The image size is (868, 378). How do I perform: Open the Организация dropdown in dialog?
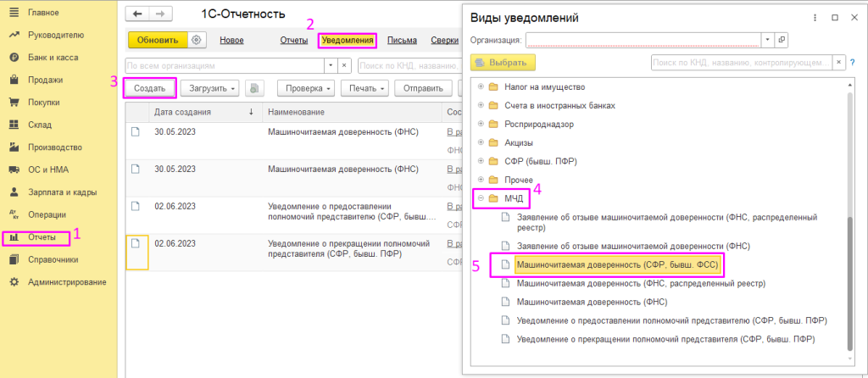coord(768,40)
